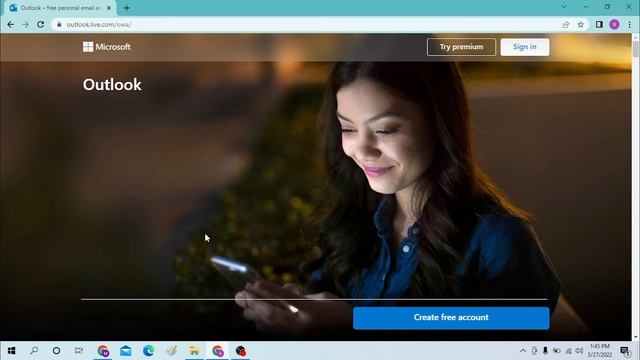The image size is (640, 360).
Task: Open taskbar Search magnifier
Action: [x=34, y=351]
